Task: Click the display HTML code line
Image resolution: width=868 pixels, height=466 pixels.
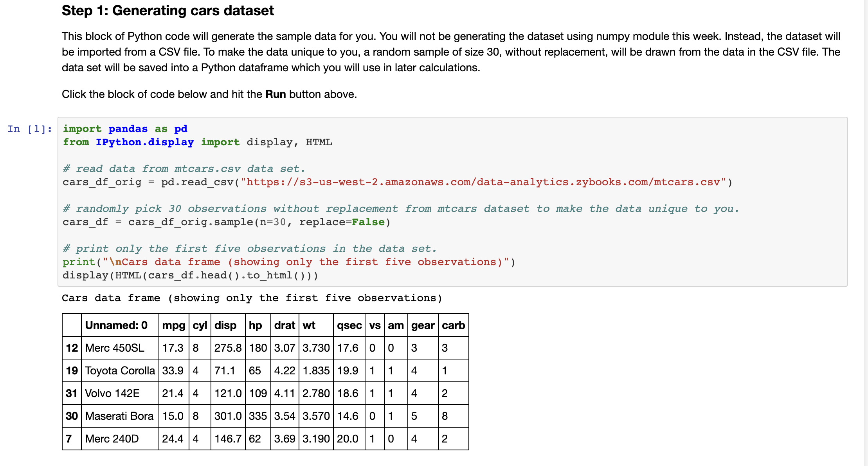Action: tap(190, 275)
